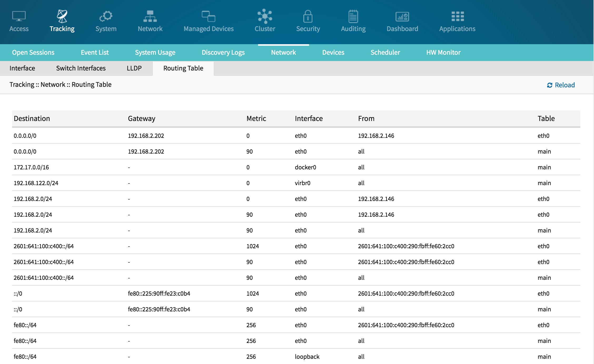Click the virbr0 interface cell

point(303,183)
